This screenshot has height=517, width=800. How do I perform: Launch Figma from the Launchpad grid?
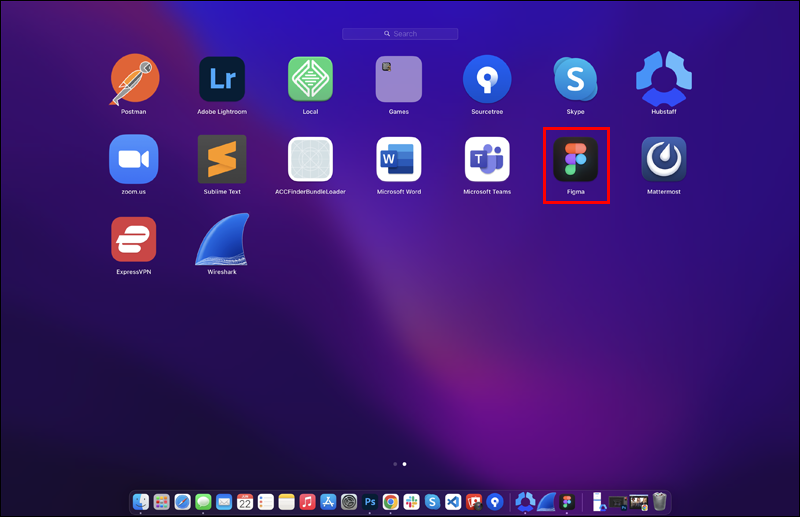[x=576, y=159]
